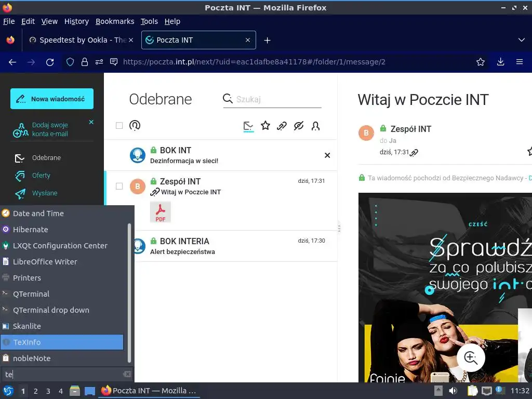Click the reader view icon in the address bar
The image size is (532, 399).
(x=114, y=62)
